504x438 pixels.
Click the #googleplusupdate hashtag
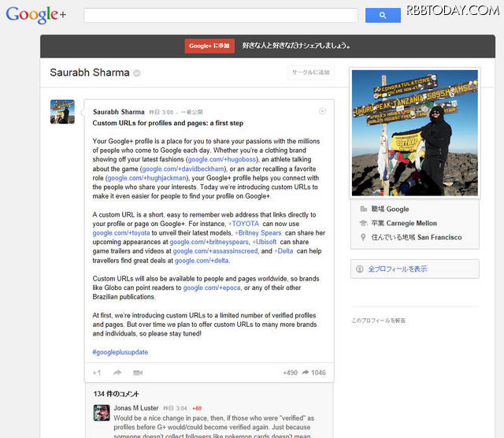(120, 352)
